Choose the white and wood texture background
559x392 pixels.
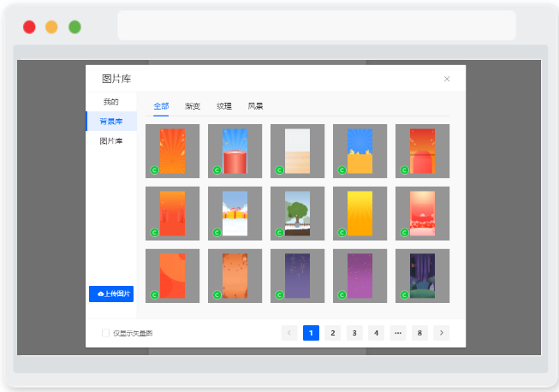[x=297, y=151]
